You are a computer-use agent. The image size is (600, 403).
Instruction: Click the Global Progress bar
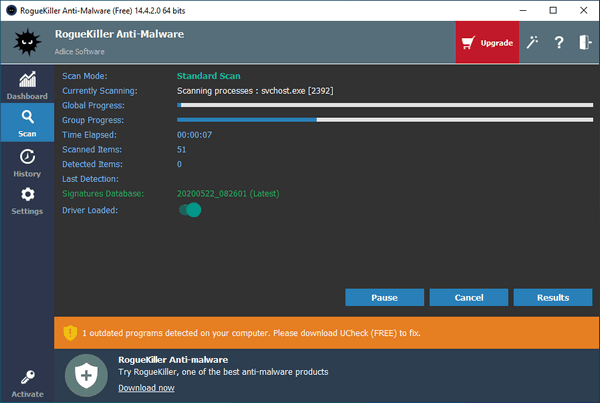coord(385,105)
